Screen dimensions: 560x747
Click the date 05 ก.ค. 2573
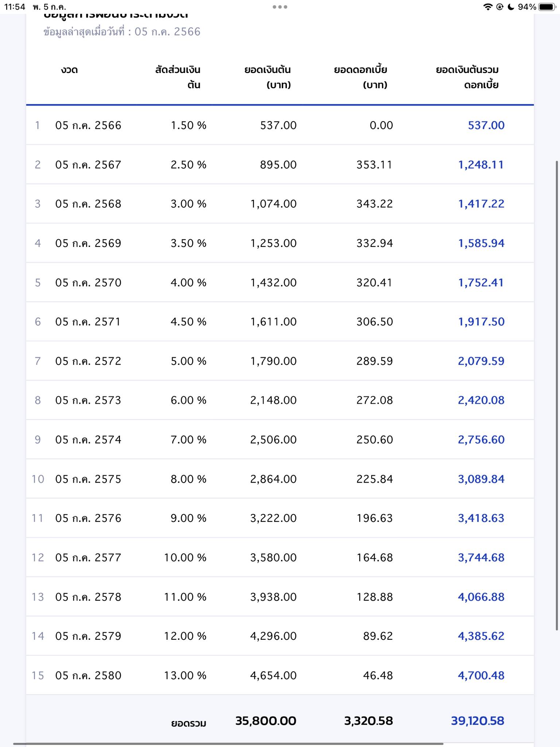(x=88, y=400)
